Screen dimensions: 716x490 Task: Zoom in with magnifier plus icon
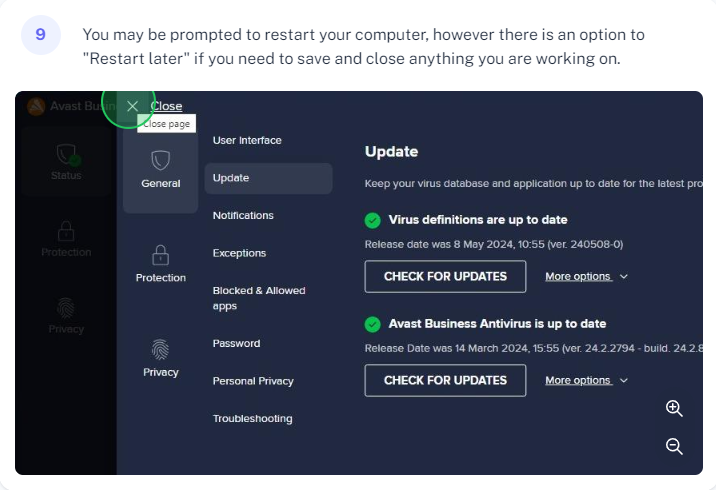[x=674, y=408]
